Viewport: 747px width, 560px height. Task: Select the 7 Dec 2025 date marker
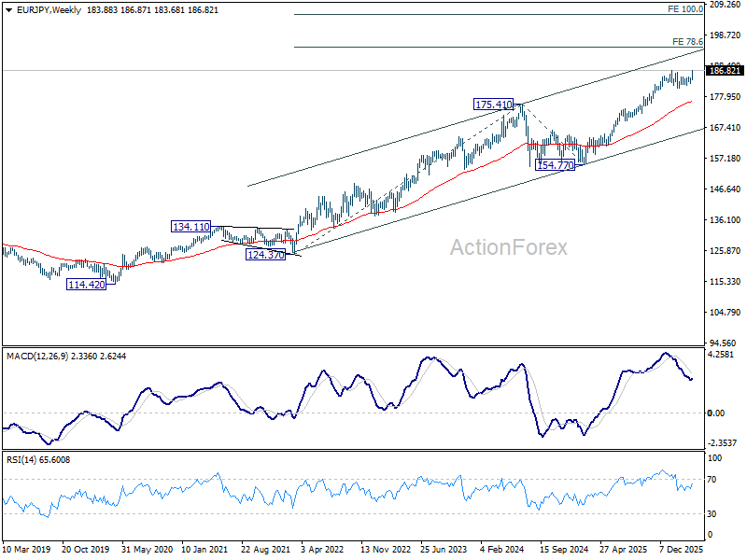click(682, 550)
